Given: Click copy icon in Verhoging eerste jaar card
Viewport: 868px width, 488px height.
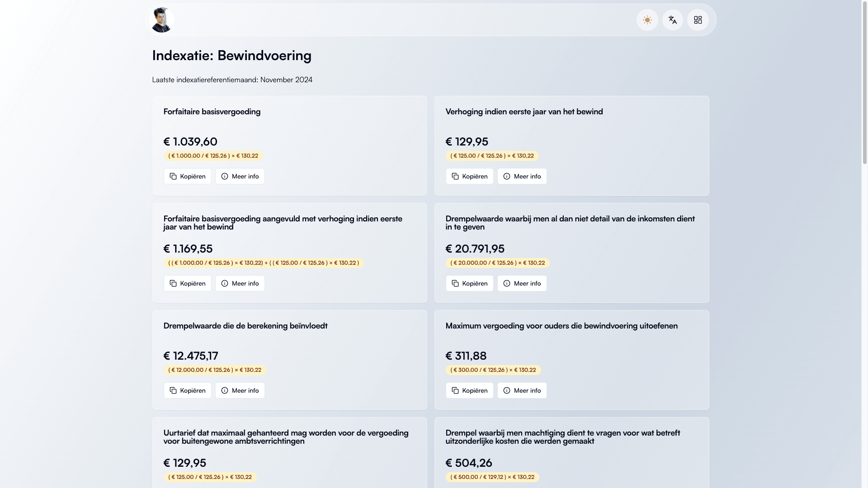Looking at the screenshot, I should 455,176.
